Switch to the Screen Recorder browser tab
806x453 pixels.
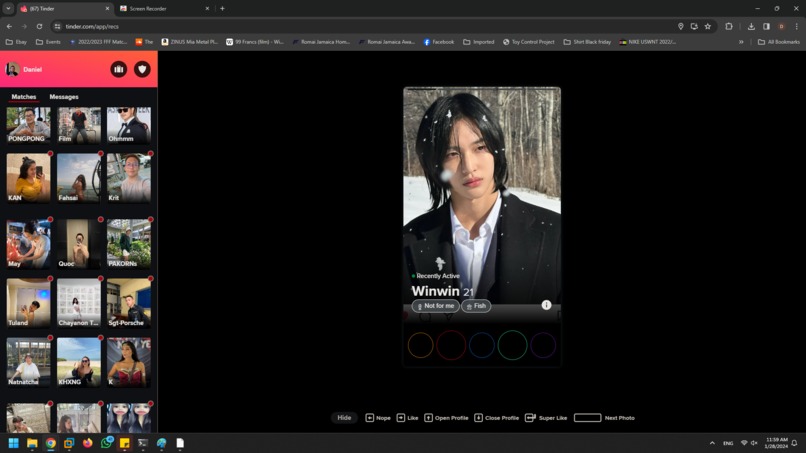click(x=163, y=9)
